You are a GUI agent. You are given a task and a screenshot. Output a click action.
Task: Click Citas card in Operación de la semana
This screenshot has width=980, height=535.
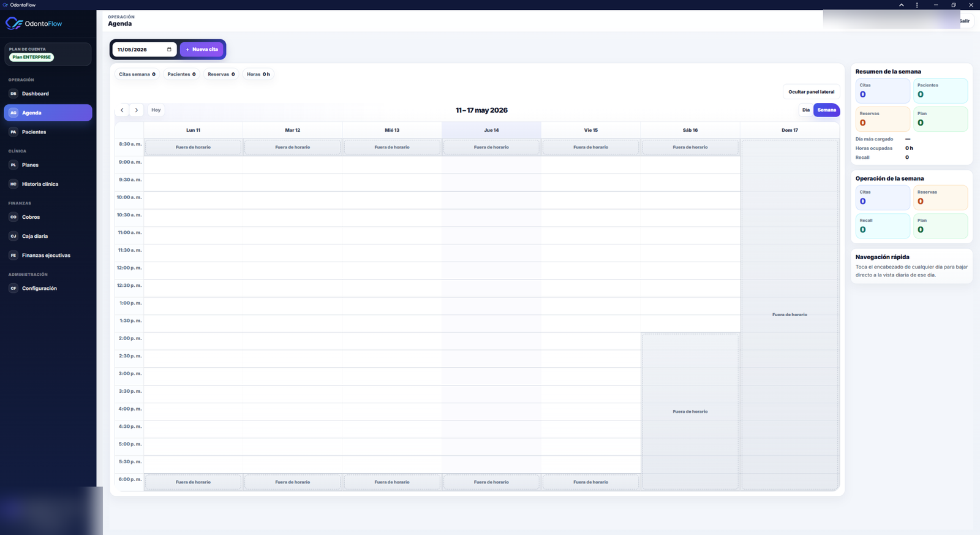(883, 197)
